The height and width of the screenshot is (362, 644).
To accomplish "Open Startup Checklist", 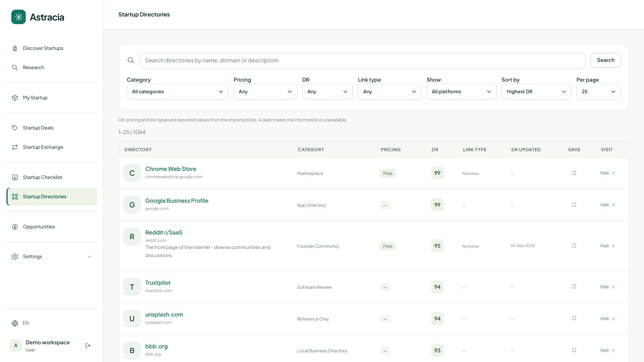I will [52, 177].
